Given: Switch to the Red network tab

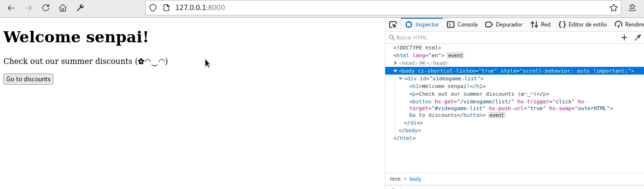Looking at the screenshot, I should tap(541, 25).
